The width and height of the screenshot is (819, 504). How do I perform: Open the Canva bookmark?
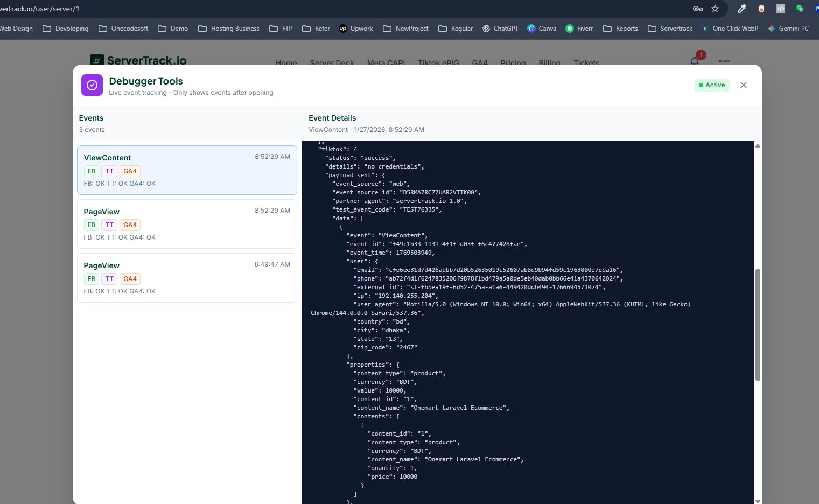click(542, 29)
